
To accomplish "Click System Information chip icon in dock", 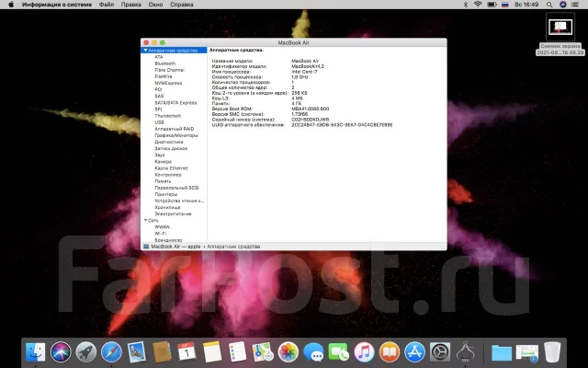I will 466,351.
